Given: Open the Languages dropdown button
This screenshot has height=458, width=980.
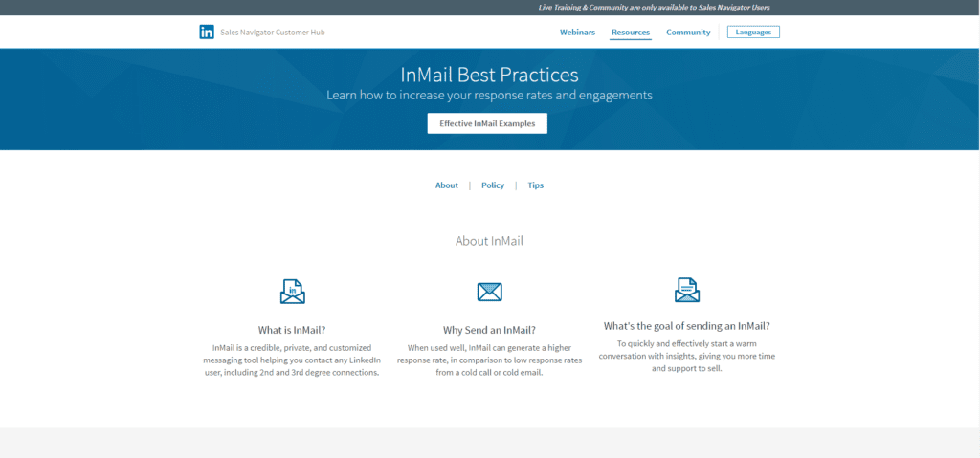Looking at the screenshot, I should [x=753, y=32].
